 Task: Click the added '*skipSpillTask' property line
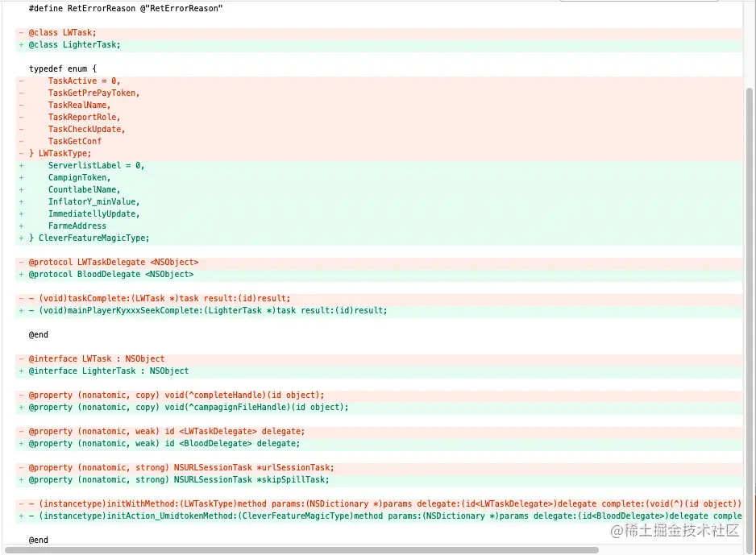pyautogui.click(x=379, y=480)
